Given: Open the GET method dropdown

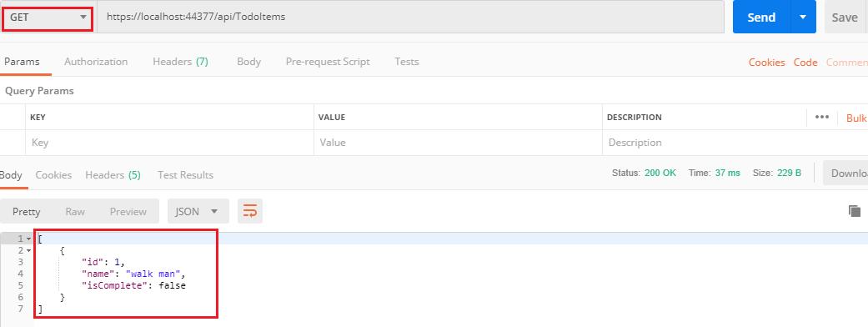Looking at the screenshot, I should click(x=48, y=18).
